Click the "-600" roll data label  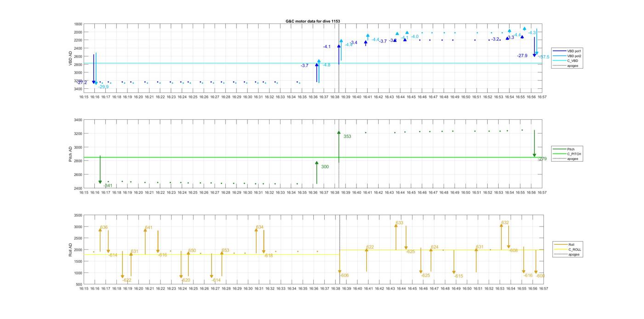coord(540,276)
